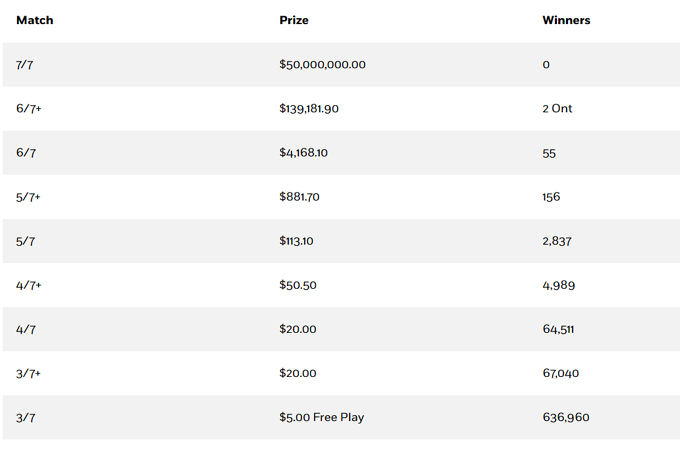Select the 6/7+ match label

pos(28,109)
